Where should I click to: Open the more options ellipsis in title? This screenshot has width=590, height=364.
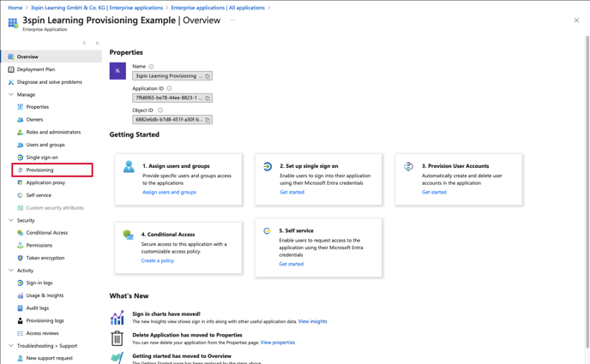(233, 21)
